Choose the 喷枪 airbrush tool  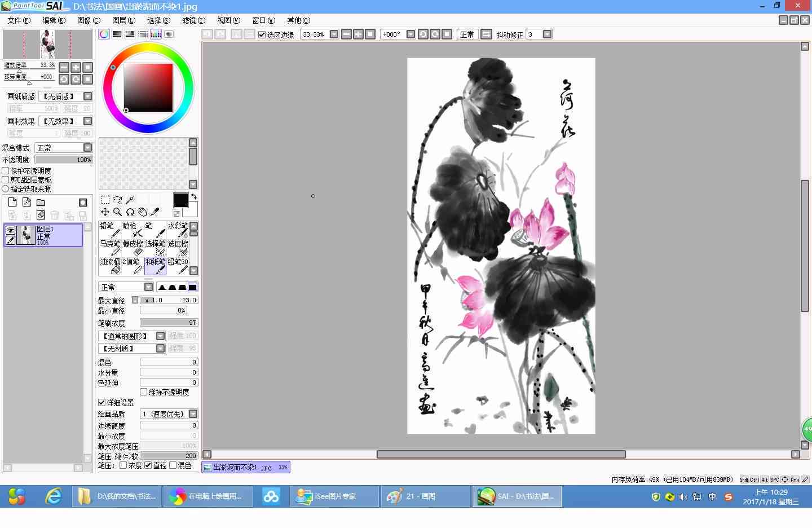pyautogui.click(x=133, y=230)
